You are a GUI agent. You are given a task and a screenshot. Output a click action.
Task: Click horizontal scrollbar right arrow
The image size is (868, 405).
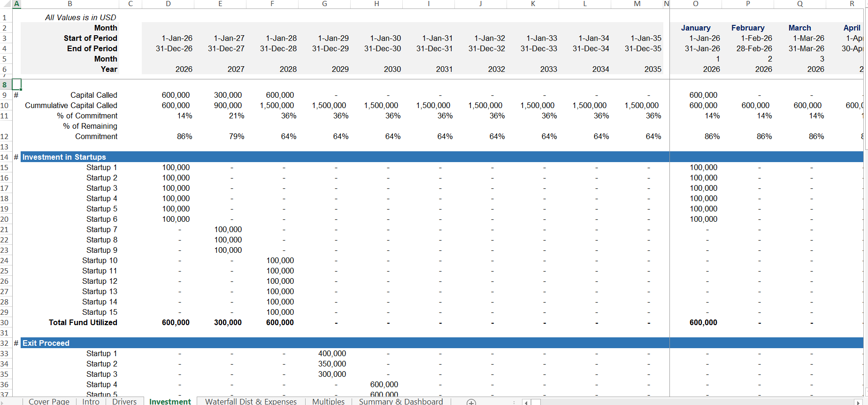(858, 402)
